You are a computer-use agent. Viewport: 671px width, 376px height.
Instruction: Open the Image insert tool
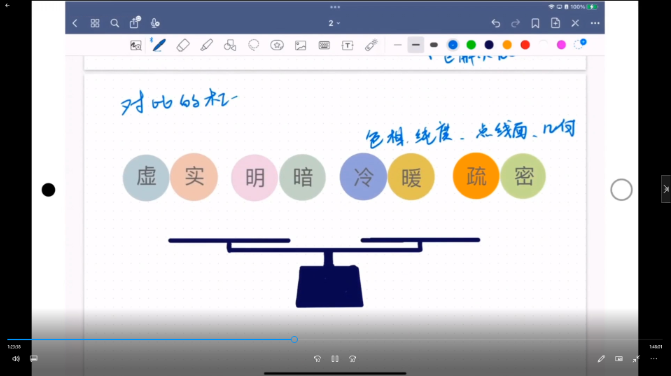pyautogui.click(x=300, y=45)
